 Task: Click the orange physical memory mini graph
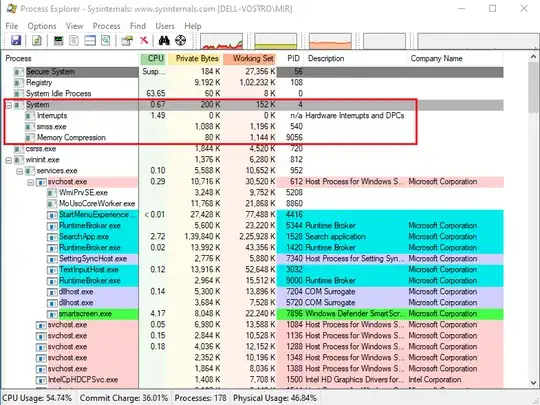[x=330, y=41]
